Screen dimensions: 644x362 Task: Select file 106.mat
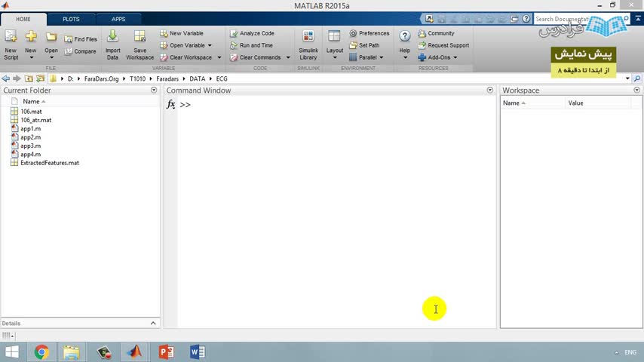point(31,112)
